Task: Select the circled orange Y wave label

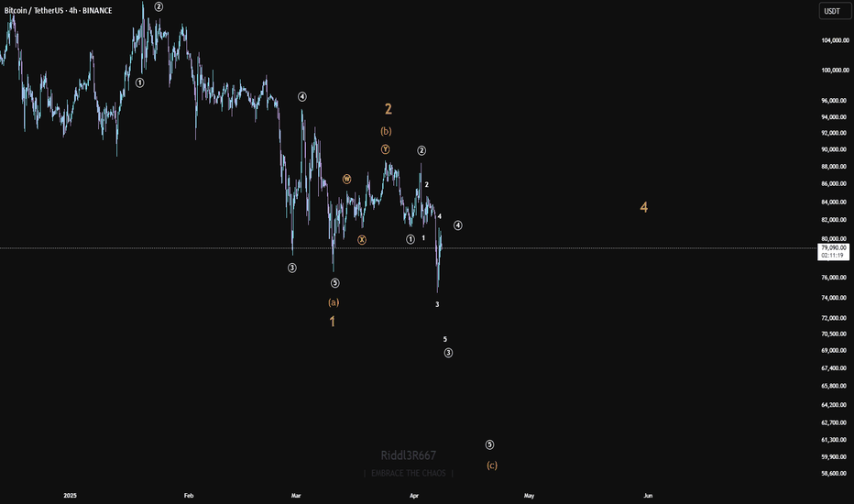Action: coord(385,149)
